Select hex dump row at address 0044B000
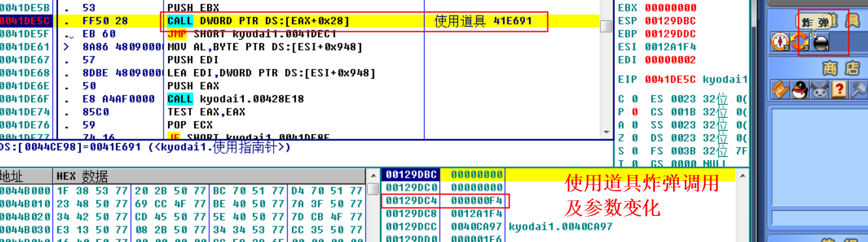This screenshot has height=242, width=868. [182, 191]
